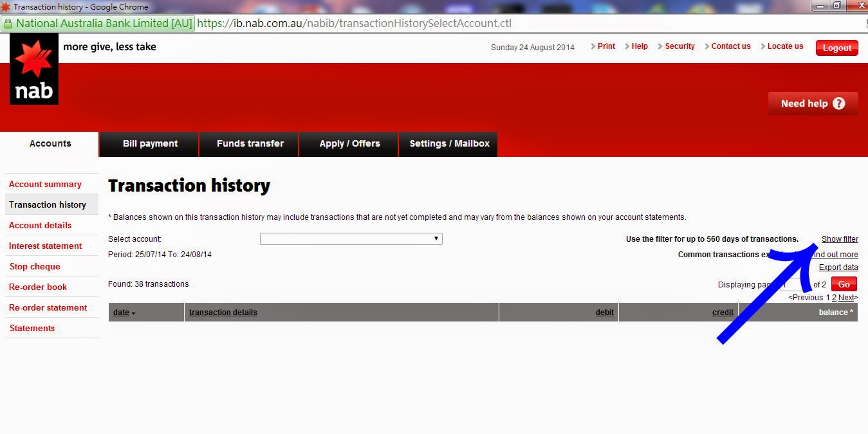Click the Logout button
This screenshot has width=868, height=434.
point(836,48)
